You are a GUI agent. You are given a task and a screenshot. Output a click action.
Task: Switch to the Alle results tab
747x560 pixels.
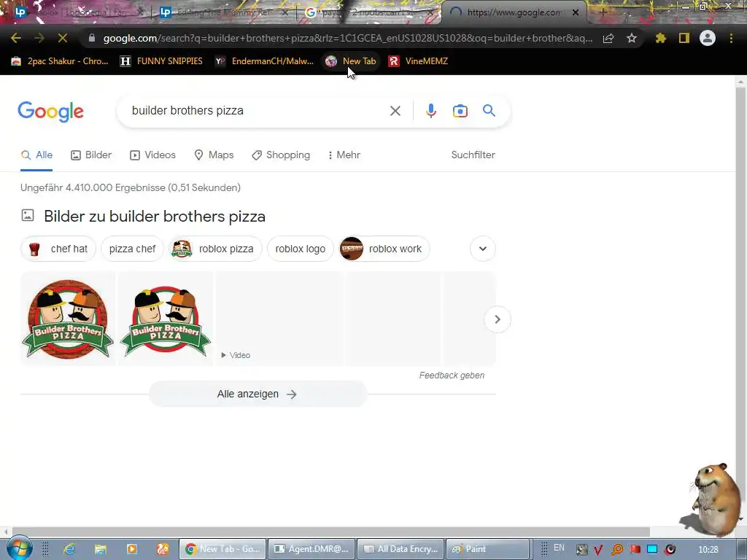coord(36,155)
